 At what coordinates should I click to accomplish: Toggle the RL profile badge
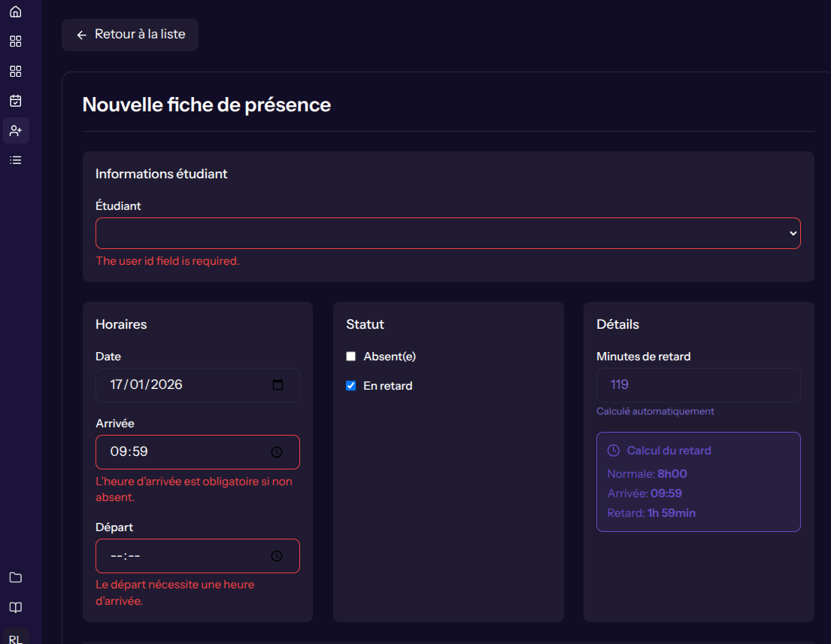point(15,636)
